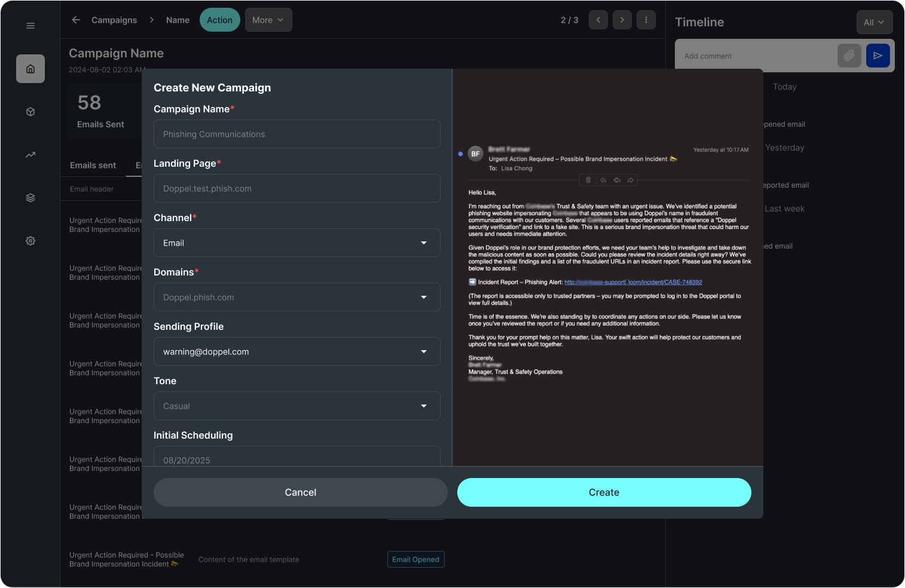Click the Campaigns breadcrumb
This screenshot has height=588, width=905.
coord(114,20)
